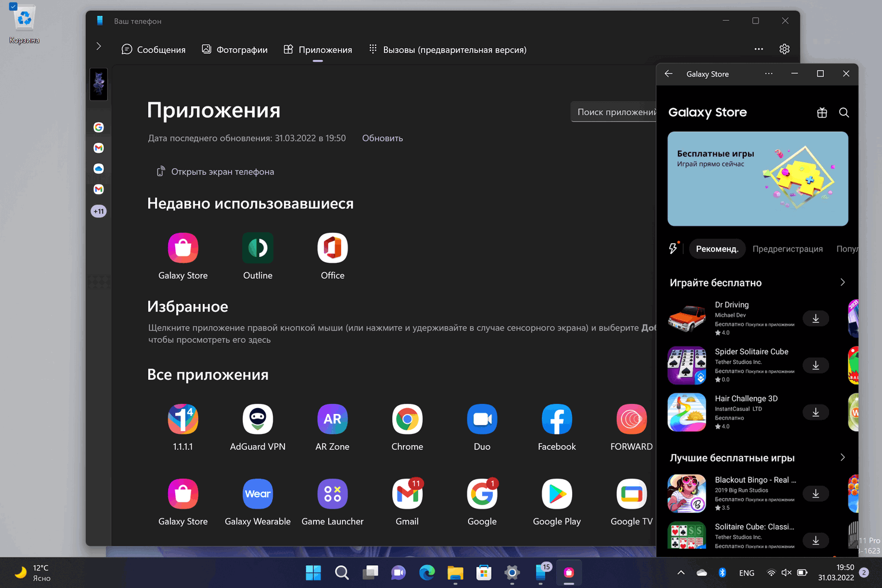
Task: Switch input language via ENG indicator
Action: (x=747, y=573)
